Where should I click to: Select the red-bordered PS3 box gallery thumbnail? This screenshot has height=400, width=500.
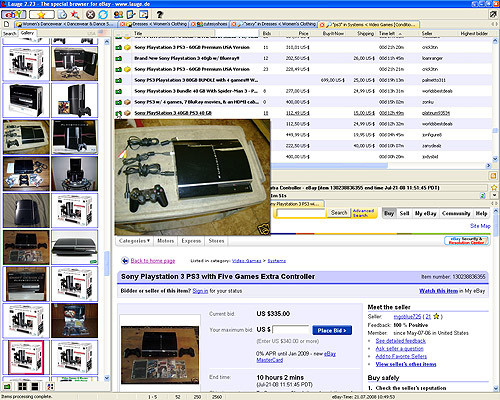click(26, 357)
